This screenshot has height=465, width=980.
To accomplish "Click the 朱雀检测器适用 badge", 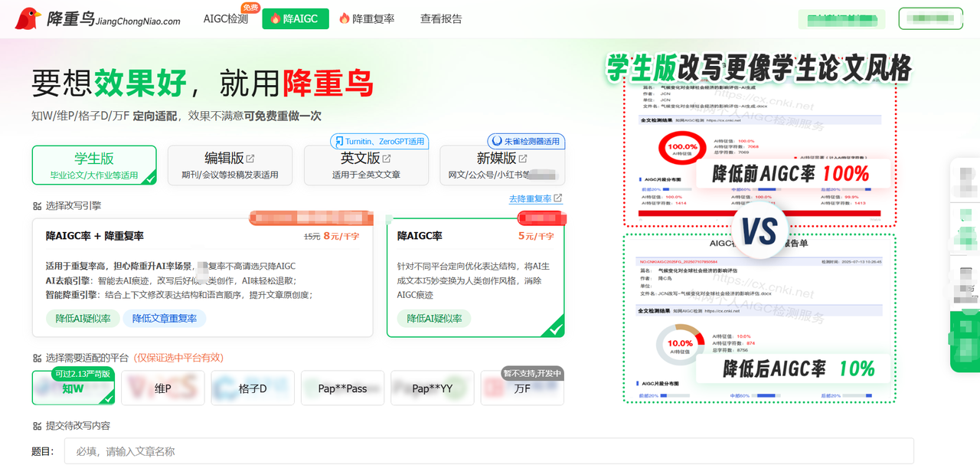I will click(526, 141).
